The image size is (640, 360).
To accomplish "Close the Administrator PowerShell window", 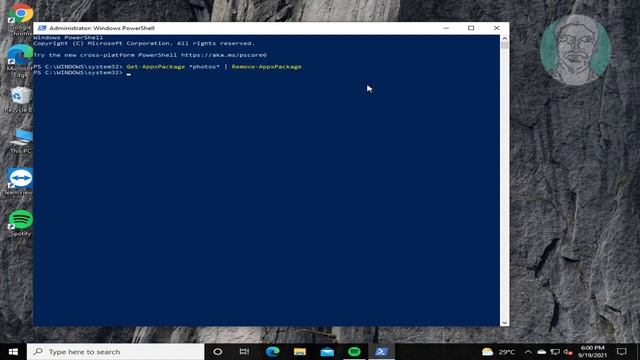I will click(x=496, y=28).
